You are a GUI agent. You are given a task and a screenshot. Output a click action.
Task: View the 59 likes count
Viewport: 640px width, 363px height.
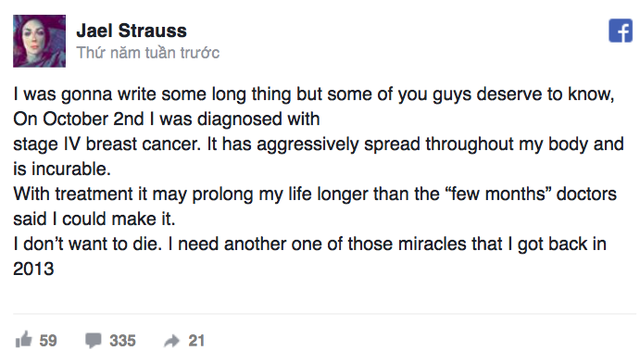click(48, 341)
